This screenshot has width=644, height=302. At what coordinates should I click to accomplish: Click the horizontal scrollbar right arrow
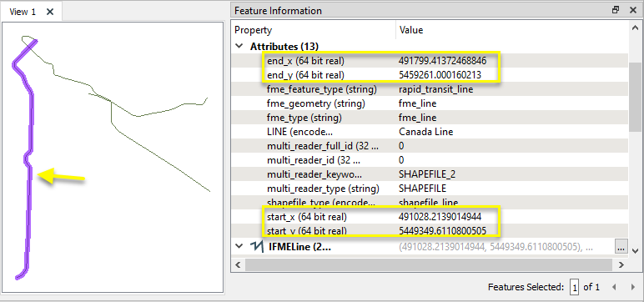click(622, 265)
